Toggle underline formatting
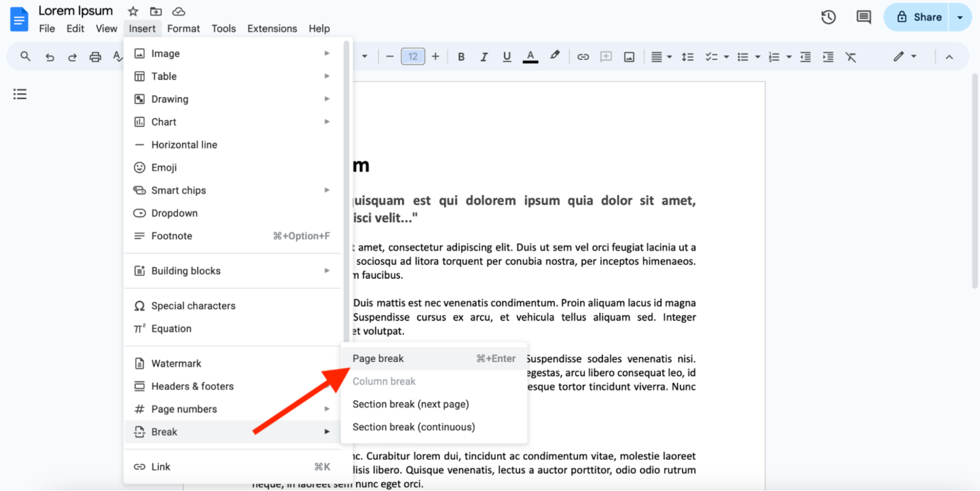This screenshot has width=980, height=491. coord(507,56)
